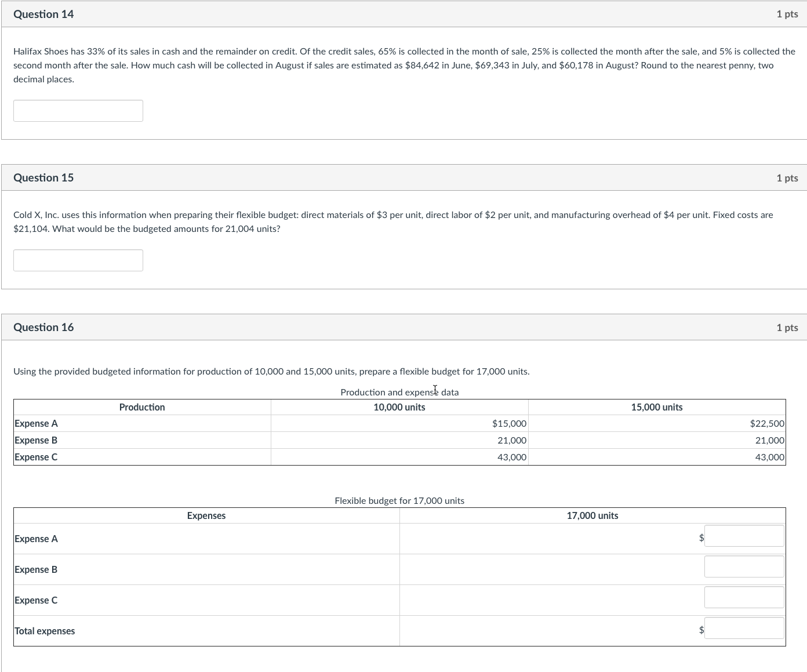Viewport: 807px width, 672px height.
Task: Click the Question 15 heading
Action: tap(43, 178)
